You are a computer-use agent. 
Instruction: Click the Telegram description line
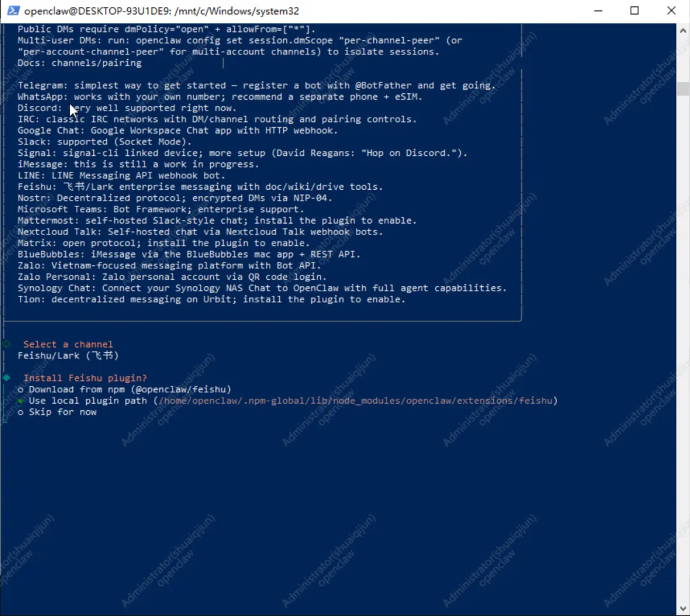point(257,86)
